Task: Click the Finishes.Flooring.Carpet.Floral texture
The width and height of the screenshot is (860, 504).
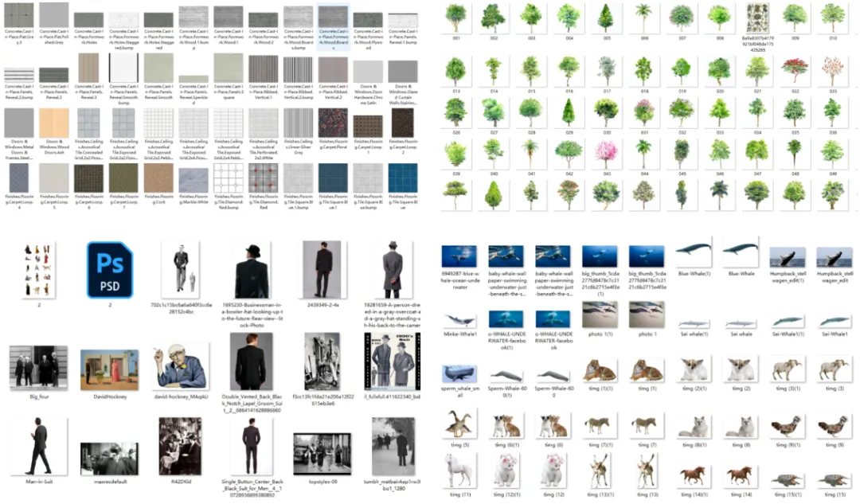Action: 332,123
